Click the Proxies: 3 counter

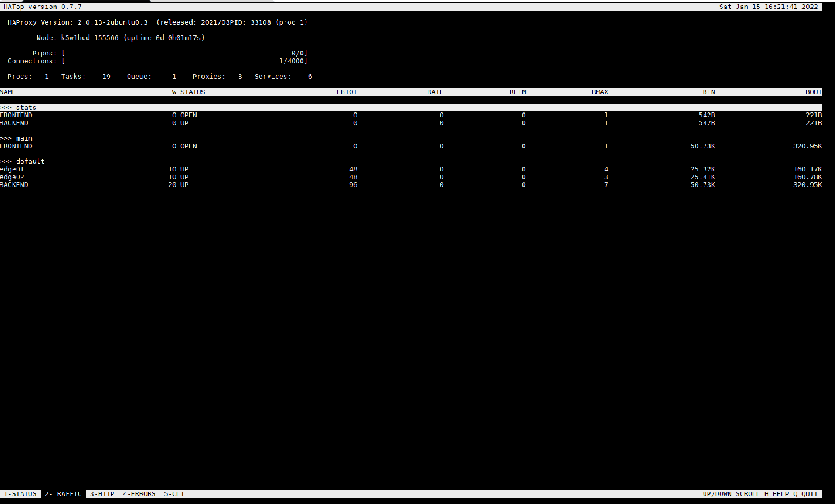point(218,77)
